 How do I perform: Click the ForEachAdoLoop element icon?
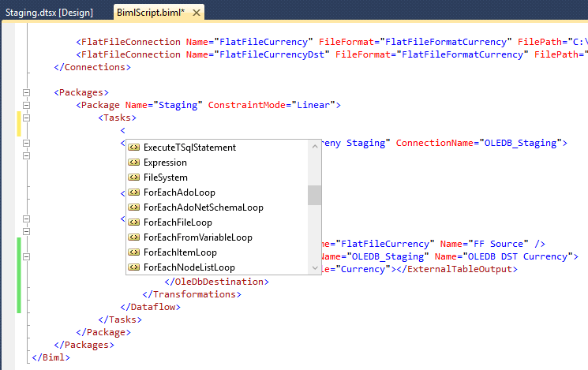pyautogui.click(x=134, y=192)
